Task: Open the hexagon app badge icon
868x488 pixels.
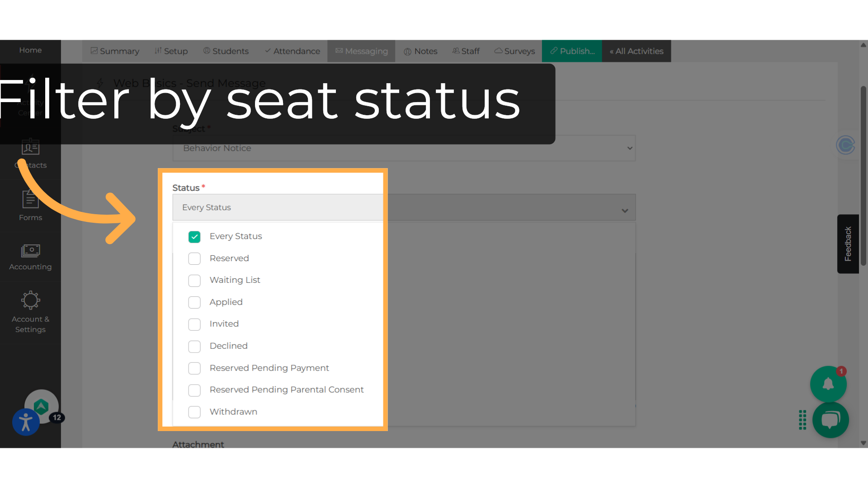Action: point(41,407)
